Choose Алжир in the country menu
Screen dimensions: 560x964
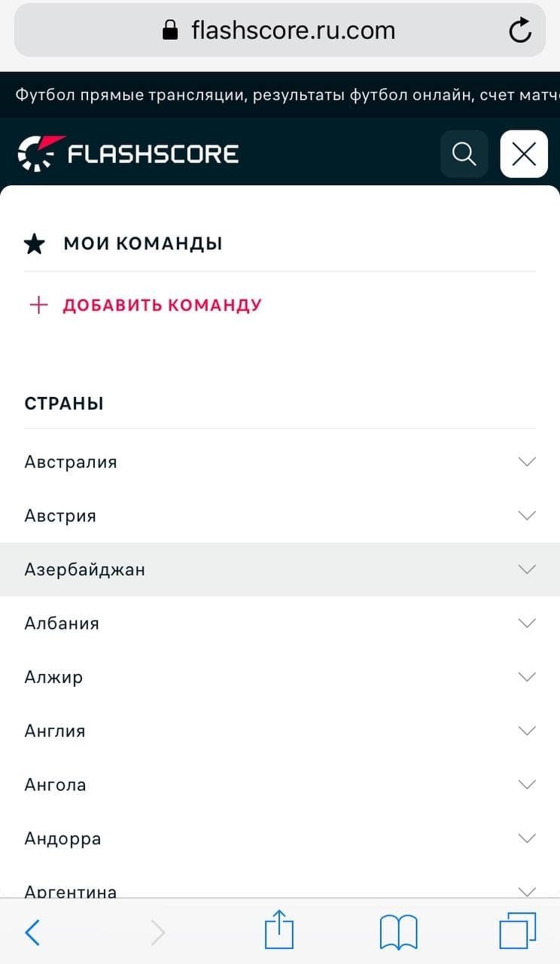pos(53,677)
